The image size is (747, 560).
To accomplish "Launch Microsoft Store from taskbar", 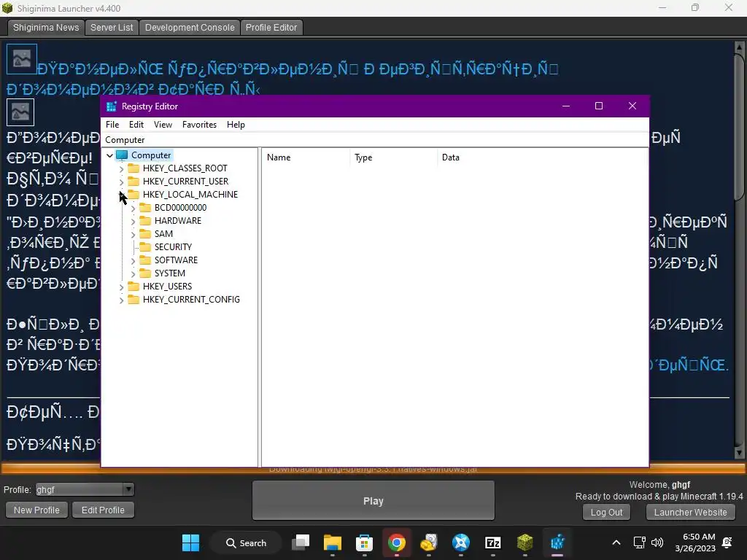I will (x=365, y=542).
